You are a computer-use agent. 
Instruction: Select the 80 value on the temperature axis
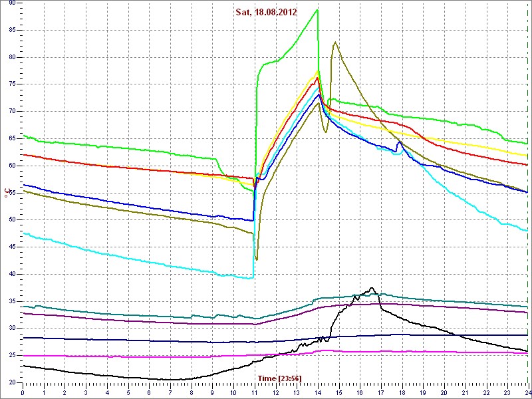coord(12,57)
